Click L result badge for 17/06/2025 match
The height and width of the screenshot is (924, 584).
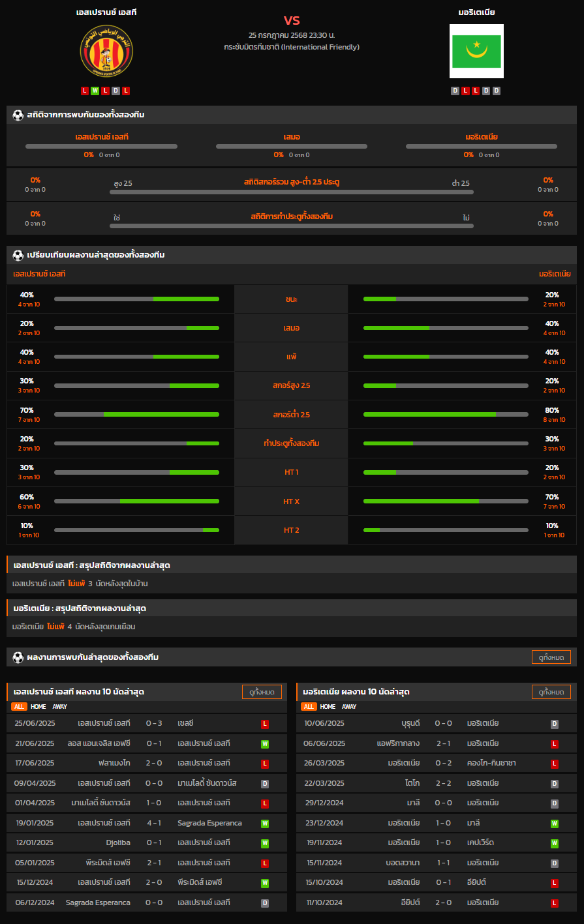point(265,764)
